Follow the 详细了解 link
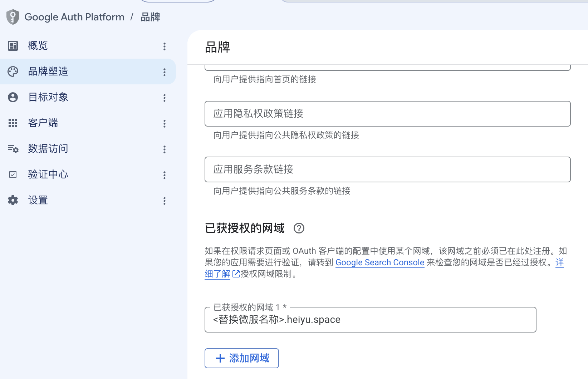 (x=217, y=274)
